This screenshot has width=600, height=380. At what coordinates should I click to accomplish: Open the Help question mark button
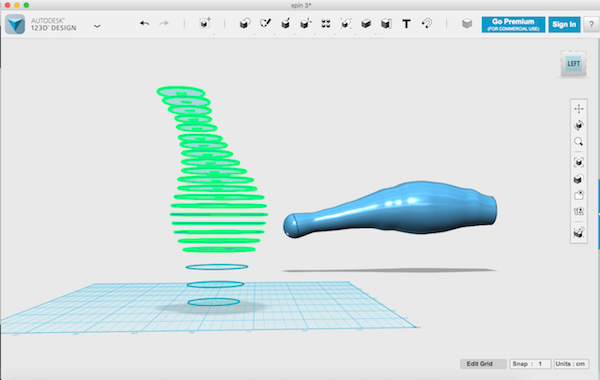point(591,24)
